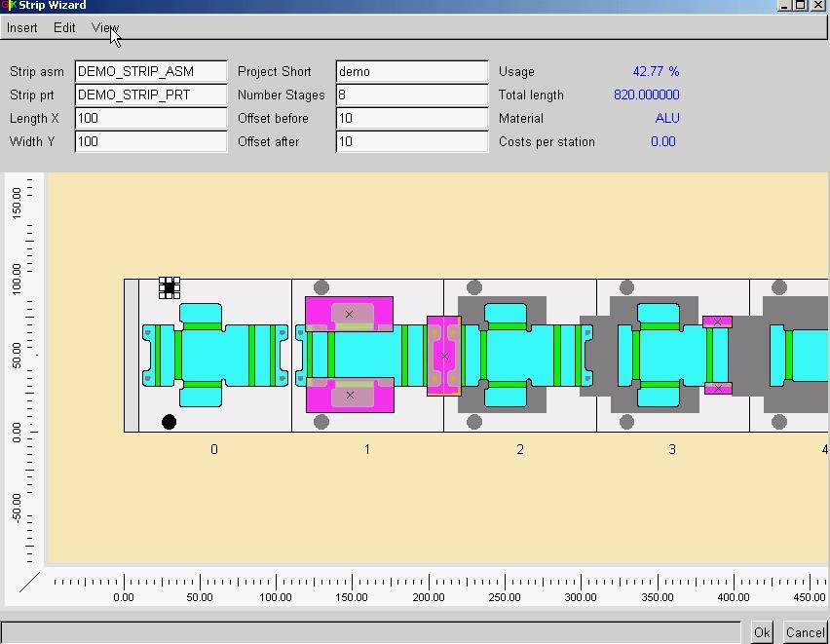Select the black circle pilot mark in station 0
Viewport: 830px width, 644px height.
[169, 422]
